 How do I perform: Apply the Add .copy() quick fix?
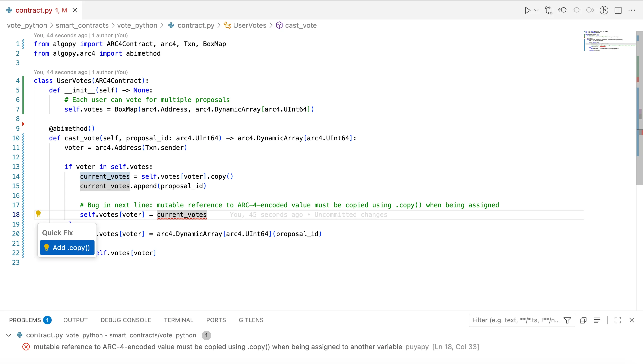coord(67,247)
